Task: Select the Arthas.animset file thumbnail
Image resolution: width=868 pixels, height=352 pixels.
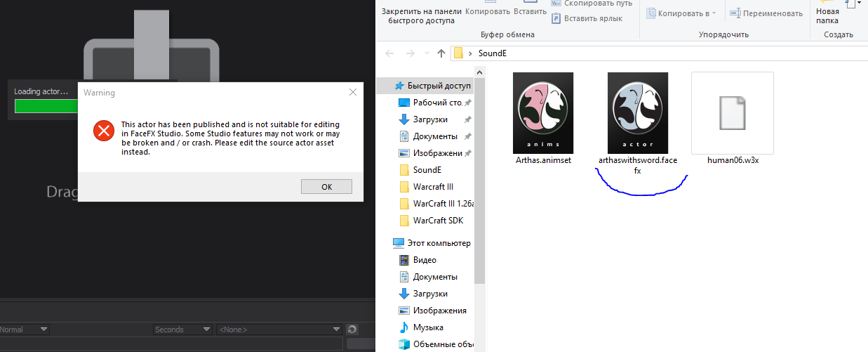Action: pos(543,112)
